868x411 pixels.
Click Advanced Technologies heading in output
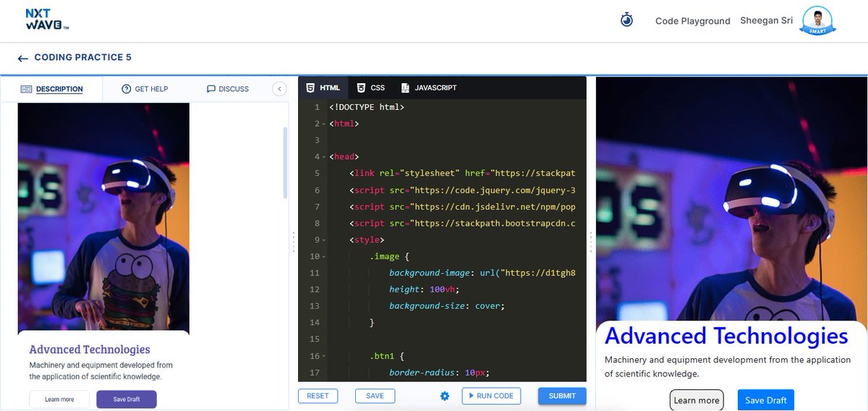point(726,336)
